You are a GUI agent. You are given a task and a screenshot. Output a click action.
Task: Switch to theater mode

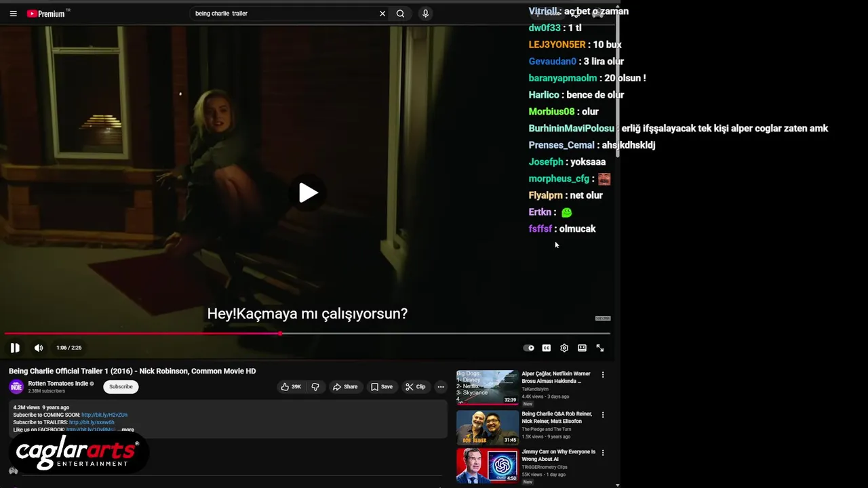pos(582,348)
